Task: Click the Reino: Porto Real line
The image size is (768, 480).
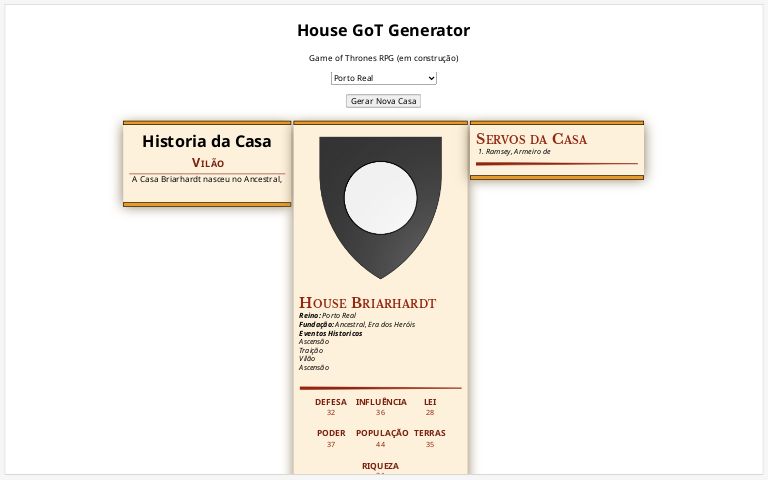Action: 327,315
